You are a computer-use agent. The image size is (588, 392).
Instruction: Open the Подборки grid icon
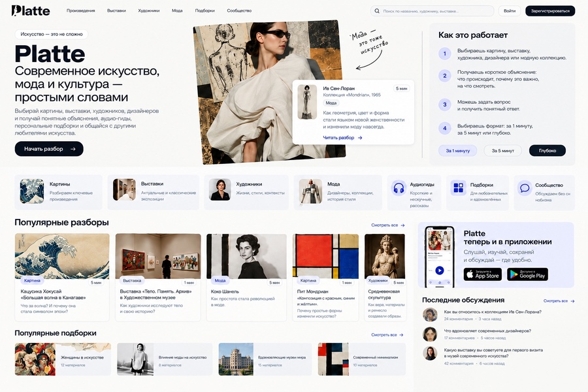pyautogui.click(x=458, y=188)
